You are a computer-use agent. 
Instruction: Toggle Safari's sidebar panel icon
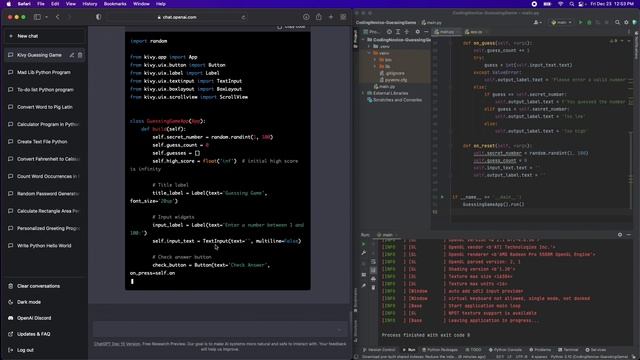pos(37,17)
